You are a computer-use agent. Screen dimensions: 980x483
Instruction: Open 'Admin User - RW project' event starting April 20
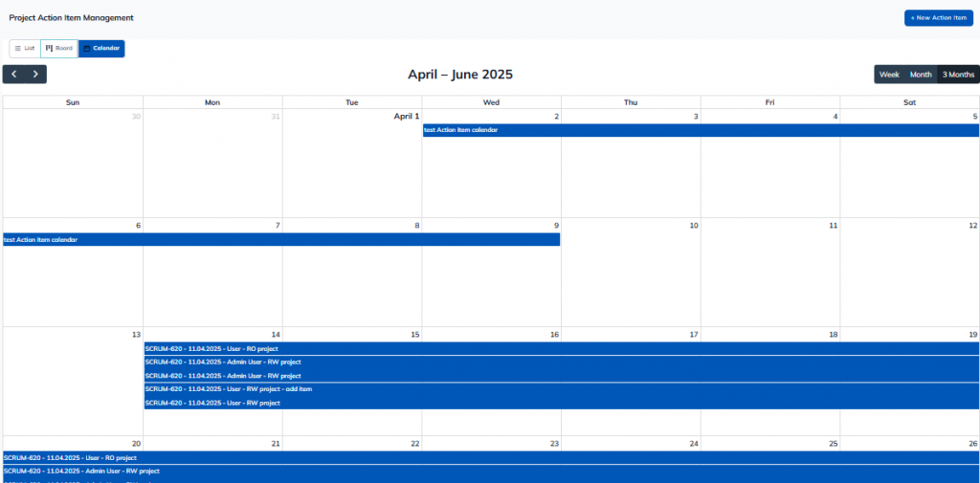click(489, 472)
